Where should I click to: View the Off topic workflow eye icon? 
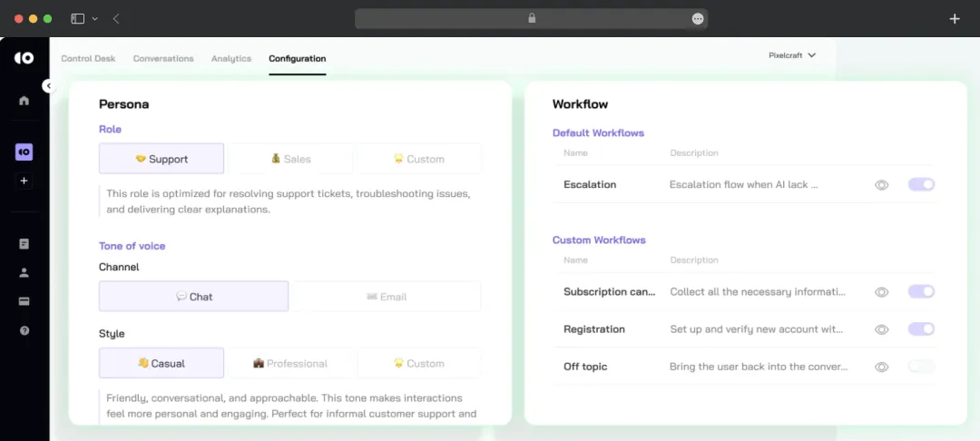pos(881,367)
